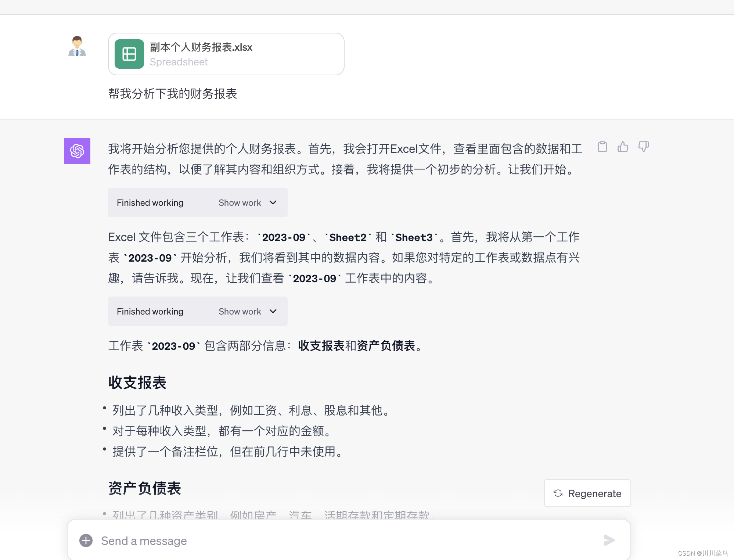Click the purple ChatGPT logo avatar

[x=77, y=151]
